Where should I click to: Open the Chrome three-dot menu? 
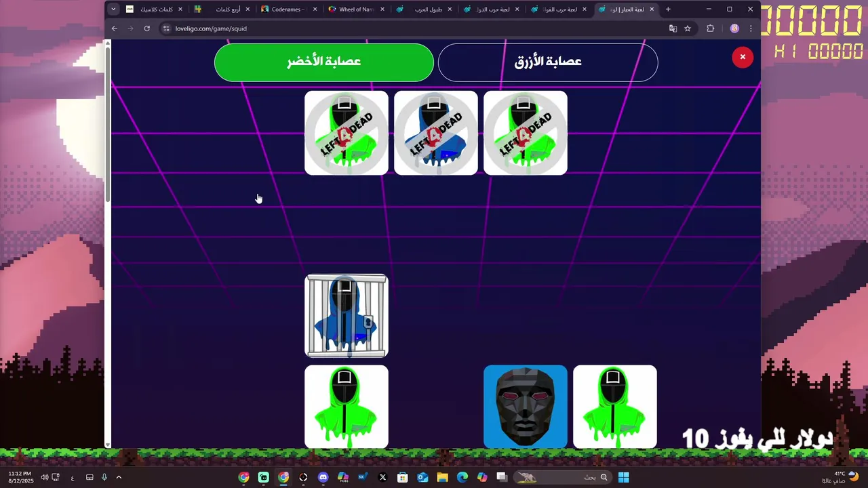point(751,28)
